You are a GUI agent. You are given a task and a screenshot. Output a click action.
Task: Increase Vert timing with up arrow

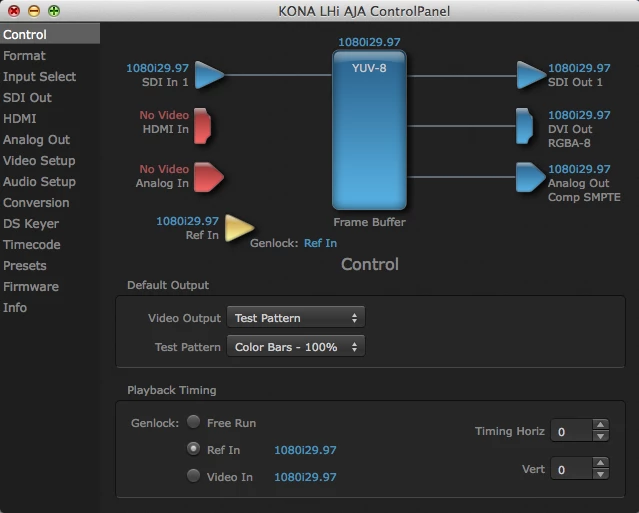(600, 463)
